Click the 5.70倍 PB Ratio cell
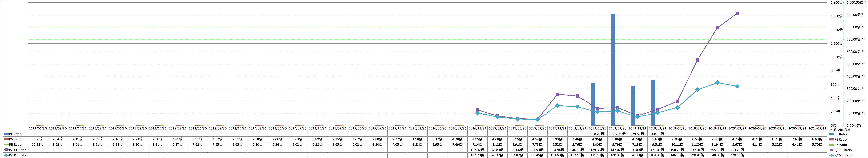This screenshot has width=868, height=158. tap(817, 145)
